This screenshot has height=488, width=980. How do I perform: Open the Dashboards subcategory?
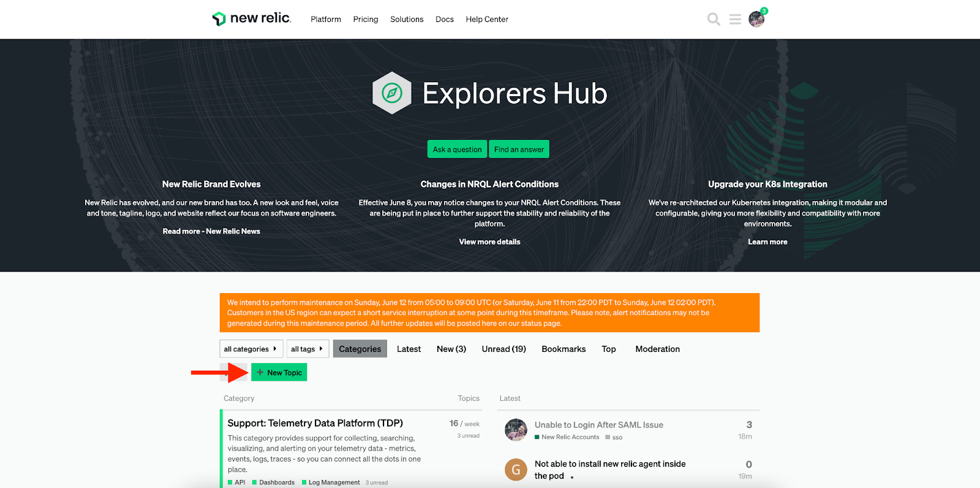coord(273,482)
